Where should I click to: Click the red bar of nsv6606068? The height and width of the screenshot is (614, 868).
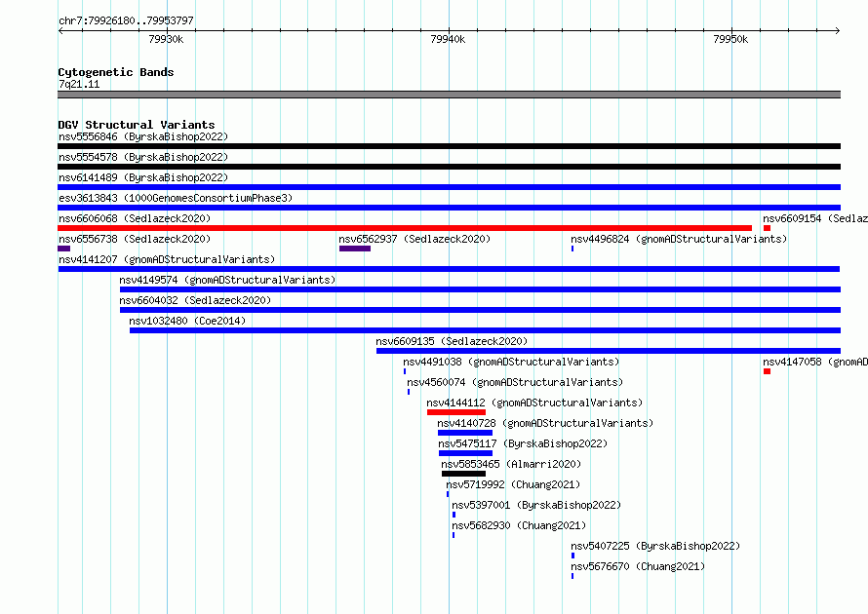pyautogui.click(x=405, y=228)
